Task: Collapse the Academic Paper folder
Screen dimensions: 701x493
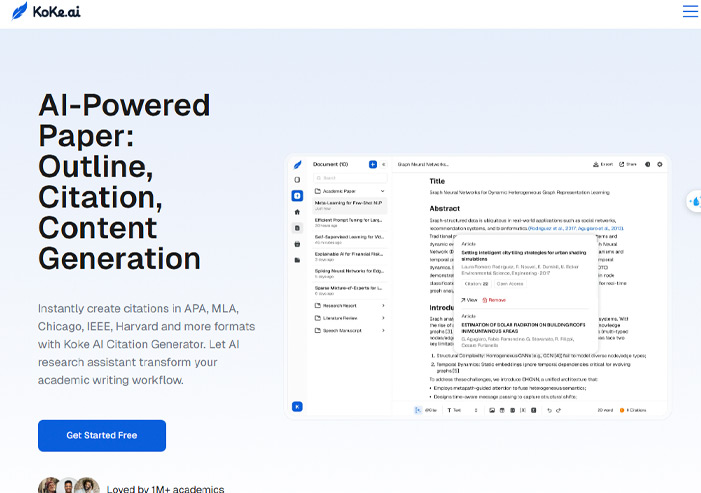Action: click(381, 190)
